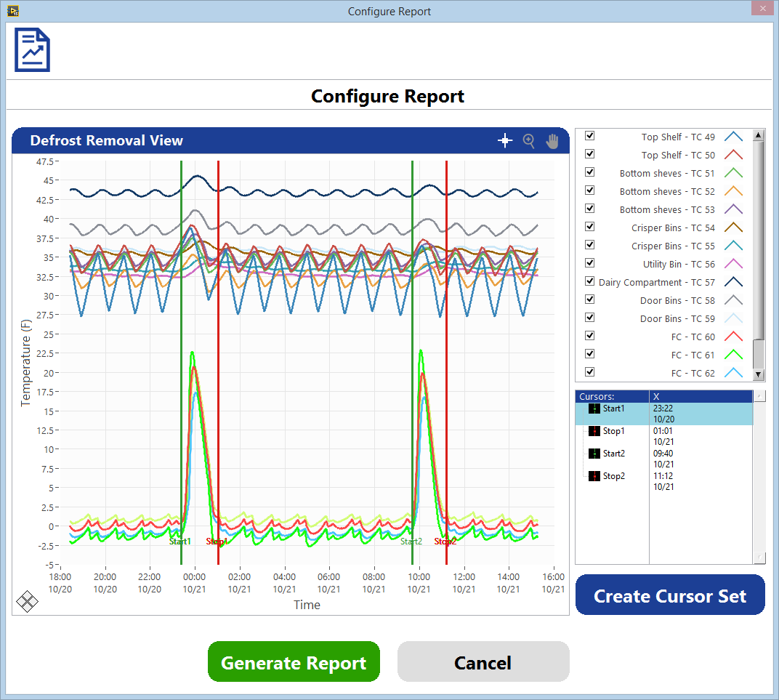
Task: Click the Stop2 time value 11:12
Action: (663, 476)
